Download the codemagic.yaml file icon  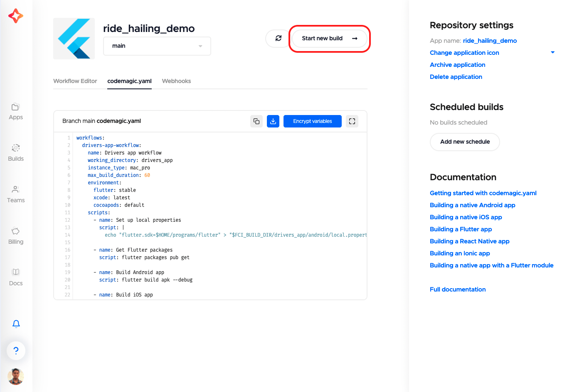pyautogui.click(x=273, y=121)
